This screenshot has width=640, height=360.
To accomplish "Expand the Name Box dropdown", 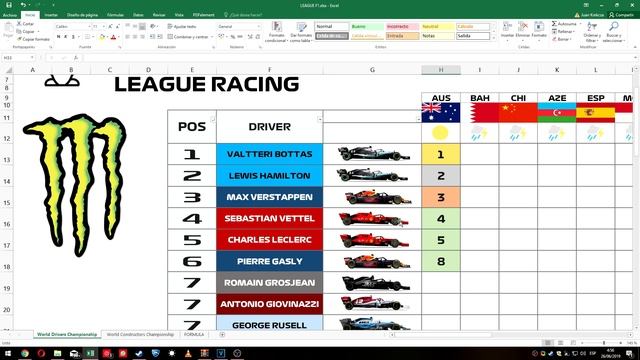I will (32, 58).
